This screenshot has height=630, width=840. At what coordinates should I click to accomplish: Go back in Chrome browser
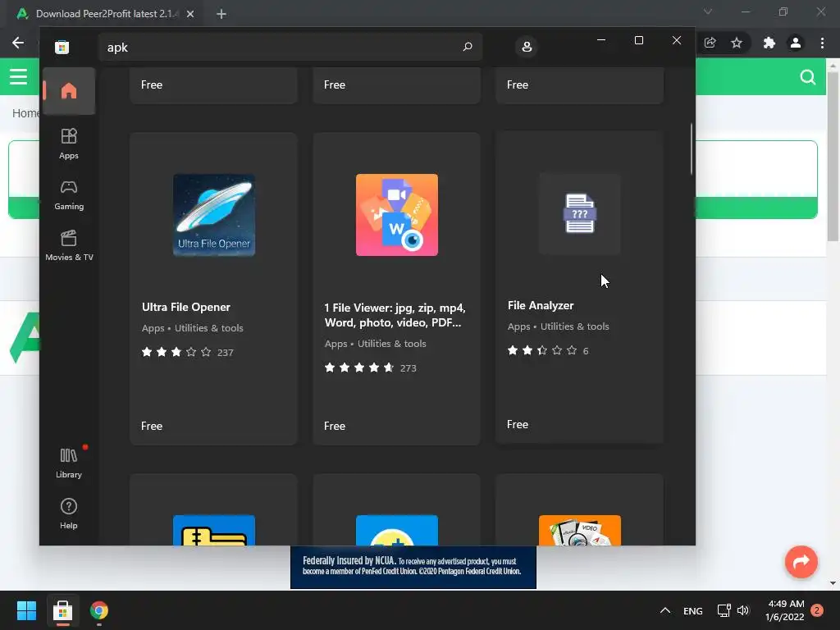click(x=18, y=43)
